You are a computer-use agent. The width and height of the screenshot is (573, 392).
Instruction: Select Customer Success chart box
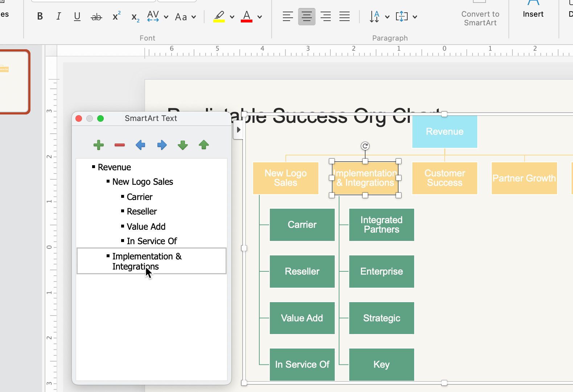click(445, 178)
